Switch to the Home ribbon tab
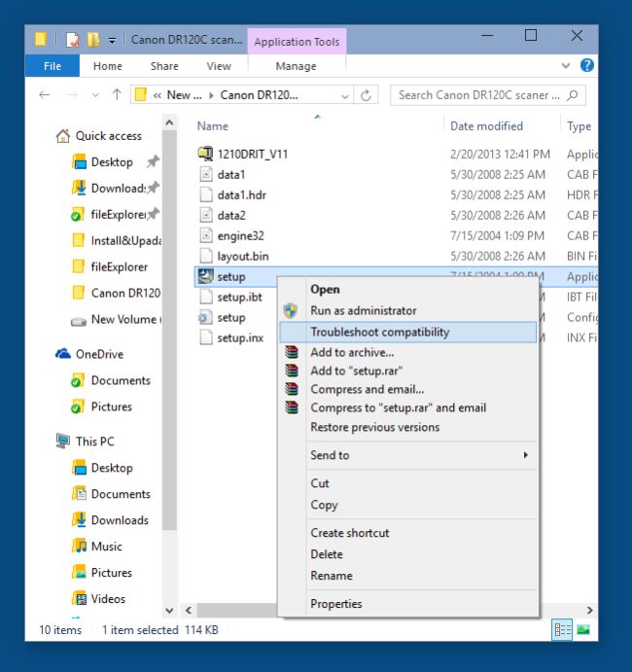Viewport: 632px width, 672px height. [x=108, y=66]
